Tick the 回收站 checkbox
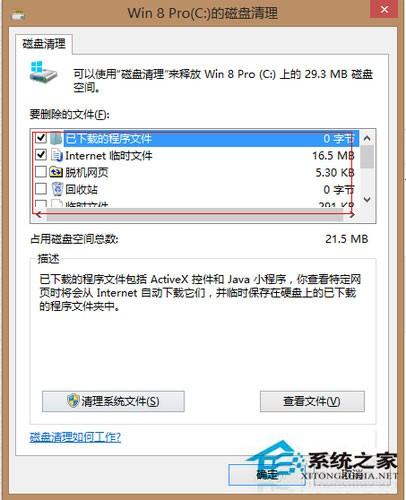406x500 pixels. point(41,189)
